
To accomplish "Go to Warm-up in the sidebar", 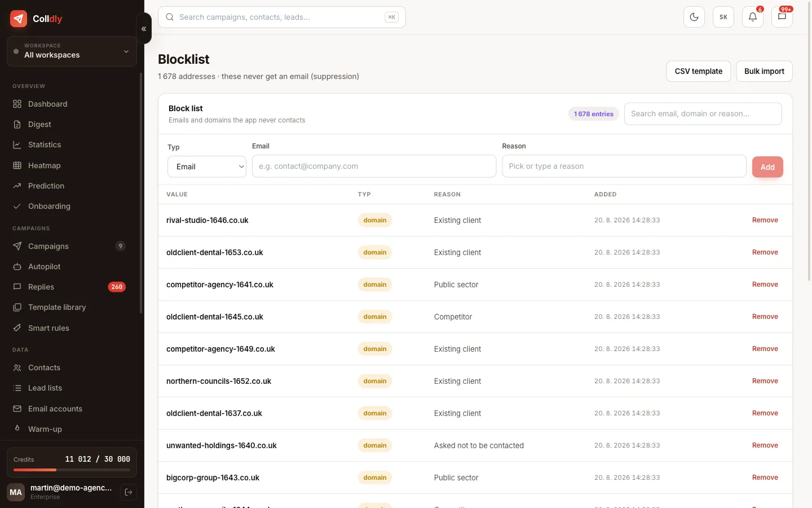I will pyautogui.click(x=72, y=429).
